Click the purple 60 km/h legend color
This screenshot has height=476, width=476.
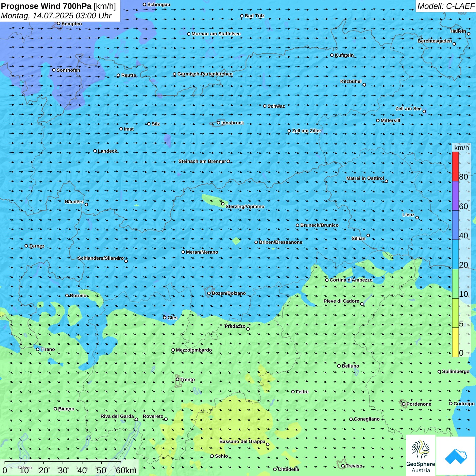point(455,196)
